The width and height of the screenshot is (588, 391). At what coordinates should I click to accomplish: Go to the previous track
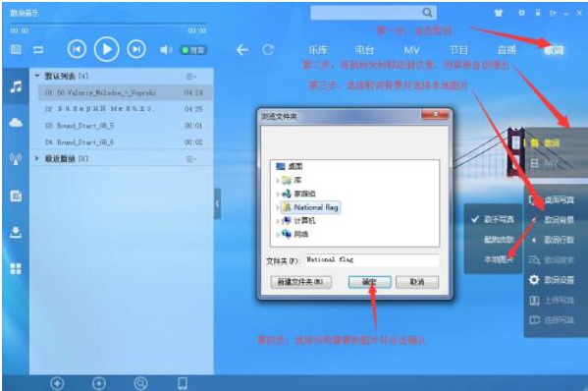(77, 49)
